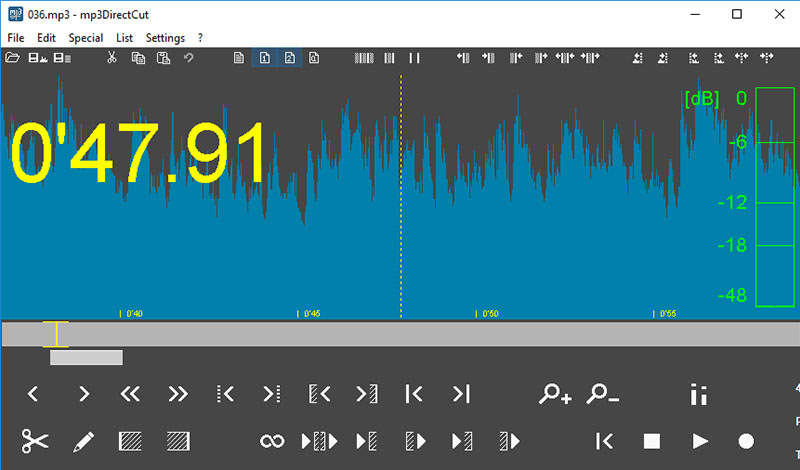800x470 pixels.
Task: Click the first hatched rectangle button
Action: click(130, 441)
